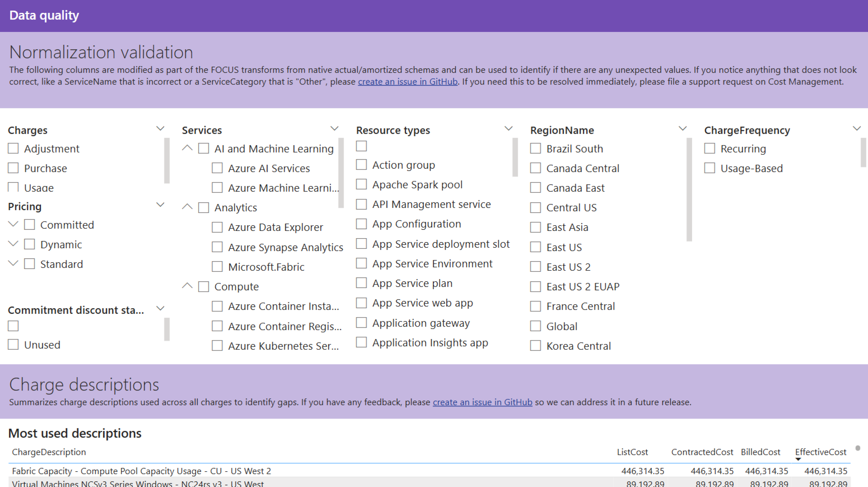This screenshot has width=868, height=487.
Task: Check the Azure Data Explorer checkbox
Action: (x=217, y=227)
